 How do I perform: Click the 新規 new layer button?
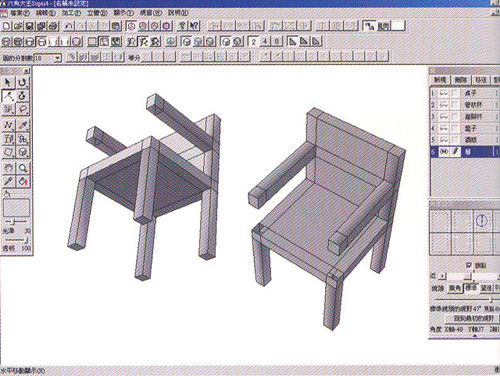(440, 80)
